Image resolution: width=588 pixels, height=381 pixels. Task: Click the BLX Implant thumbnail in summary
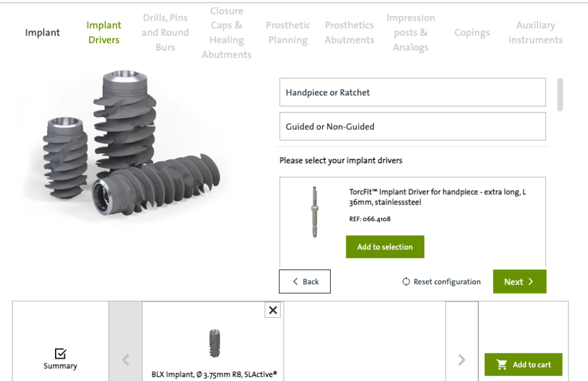215,344
